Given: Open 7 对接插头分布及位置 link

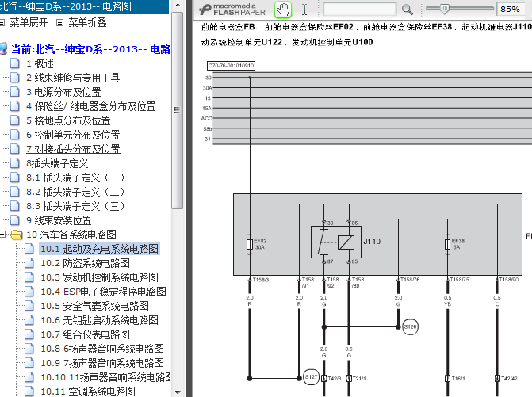Looking at the screenshot, I should click(x=73, y=149).
